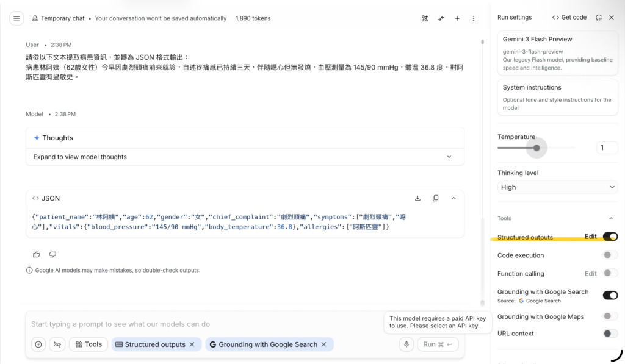625x364 pixels.
Task: Copy the JSON output to clipboard
Action: (436, 198)
